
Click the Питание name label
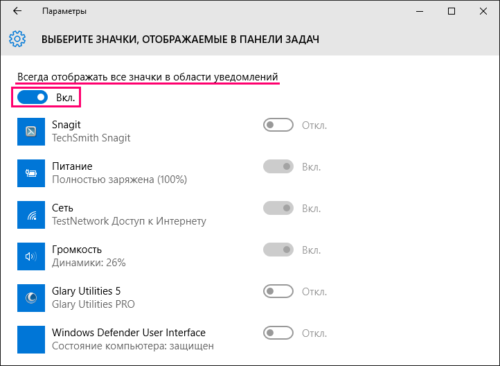click(x=72, y=166)
